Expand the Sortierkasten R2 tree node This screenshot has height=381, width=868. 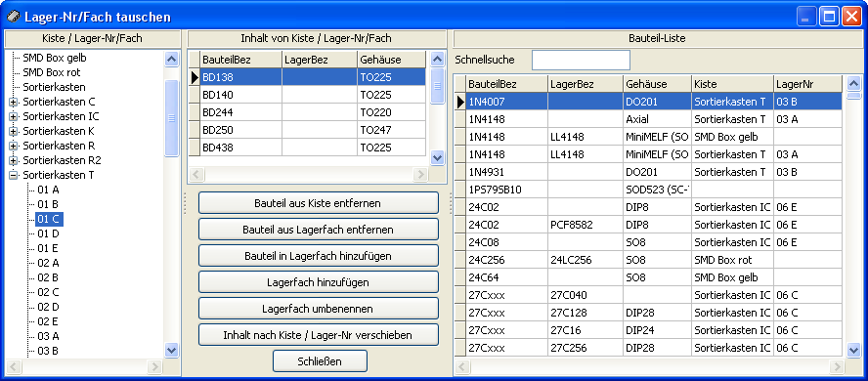(14, 160)
